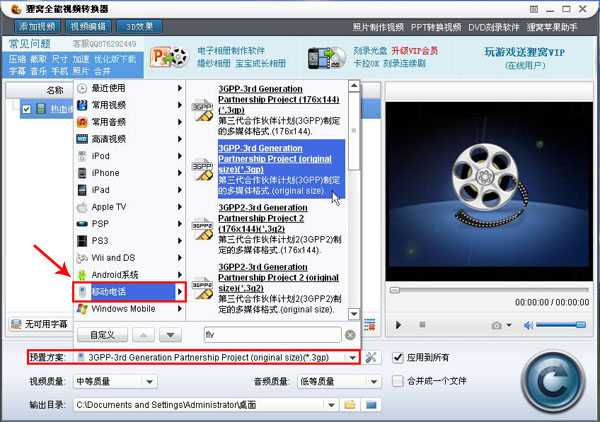Open DVD刻录软件 link
Viewport: 600px width, 422px height.
pyautogui.click(x=494, y=27)
